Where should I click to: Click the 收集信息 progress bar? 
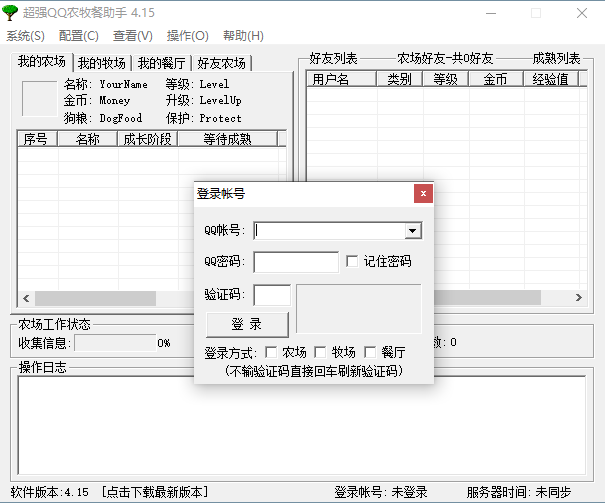pos(115,343)
